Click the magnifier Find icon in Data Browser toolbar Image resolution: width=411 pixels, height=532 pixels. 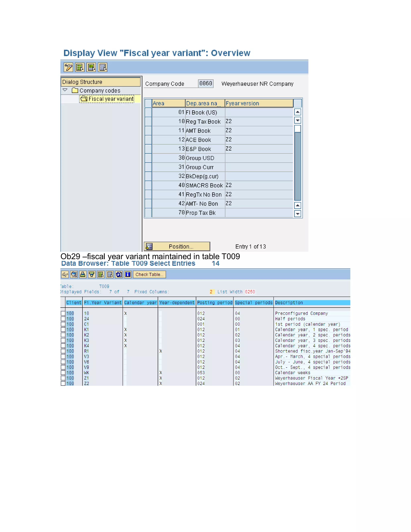(74, 274)
